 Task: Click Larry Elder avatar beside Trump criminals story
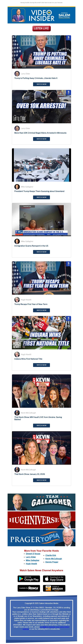tap(17, 74)
